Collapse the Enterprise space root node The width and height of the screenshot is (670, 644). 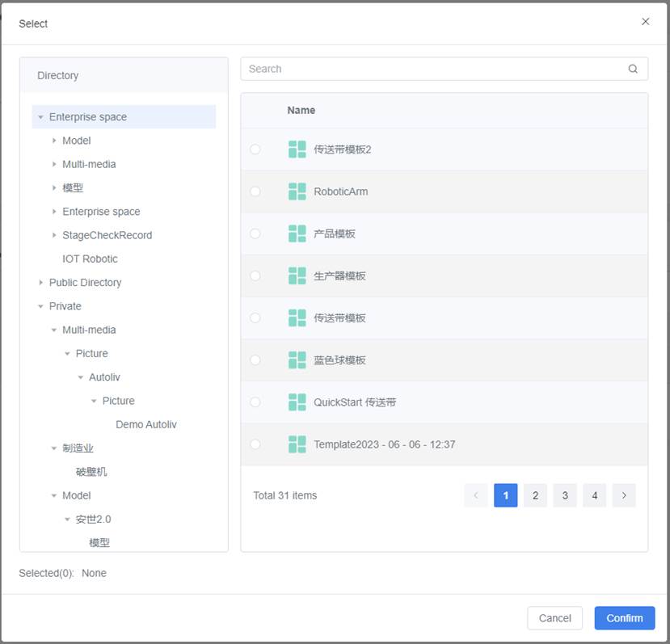pos(40,117)
